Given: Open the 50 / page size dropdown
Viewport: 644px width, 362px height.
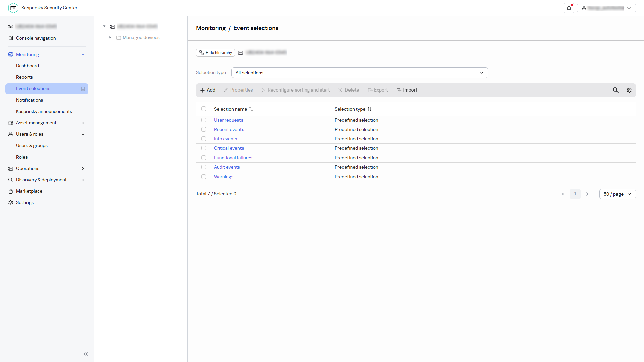Looking at the screenshot, I should click(x=617, y=194).
